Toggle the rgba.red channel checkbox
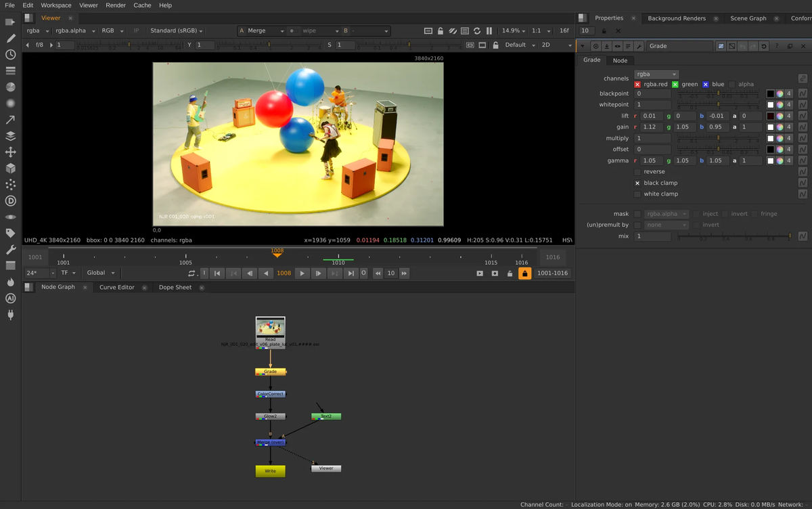 point(637,85)
